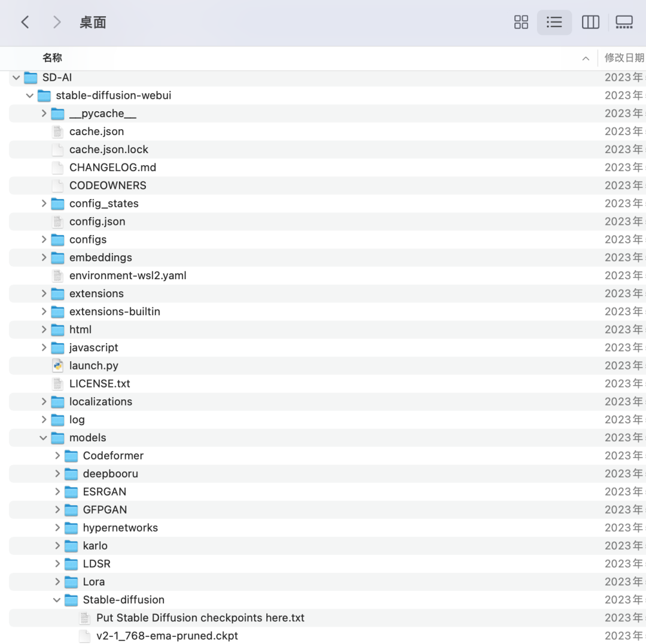The width and height of the screenshot is (646, 644).
Task: Click the extensions folder icon
Action: click(x=57, y=294)
